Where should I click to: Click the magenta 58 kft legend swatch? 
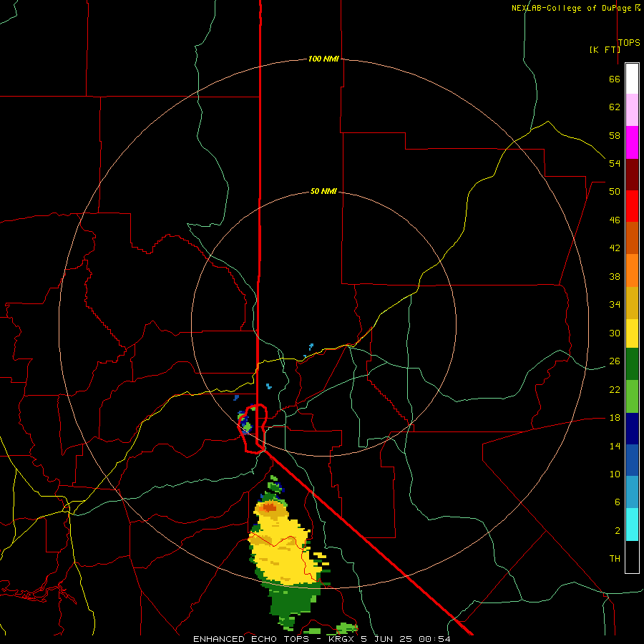click(x=632, y=142)
